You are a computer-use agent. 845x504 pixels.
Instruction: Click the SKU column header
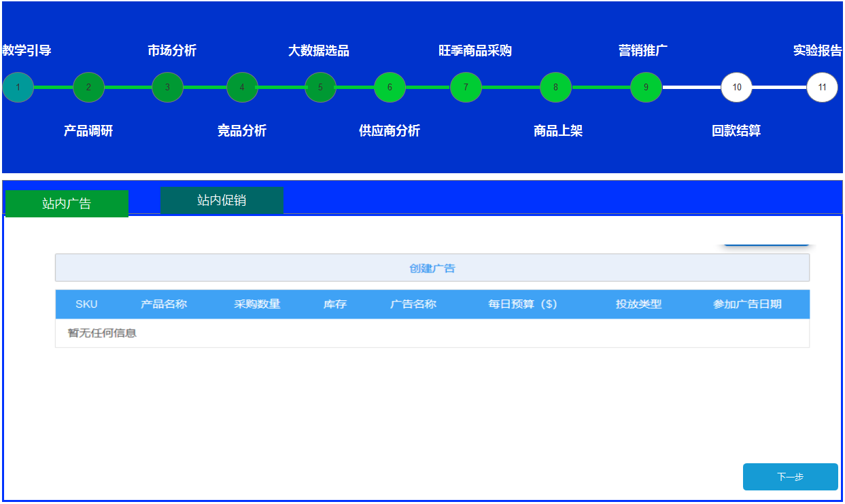86,304
